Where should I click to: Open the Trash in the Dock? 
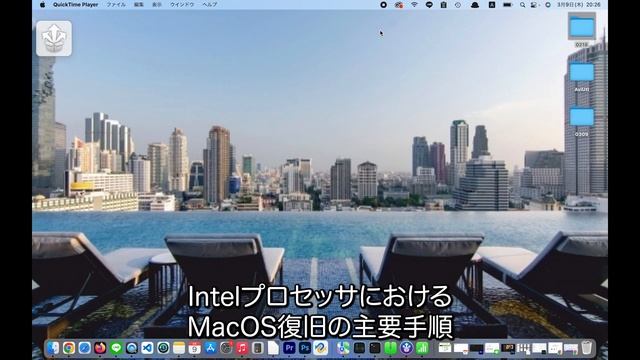pyautogui.click(x=587, y=348)
